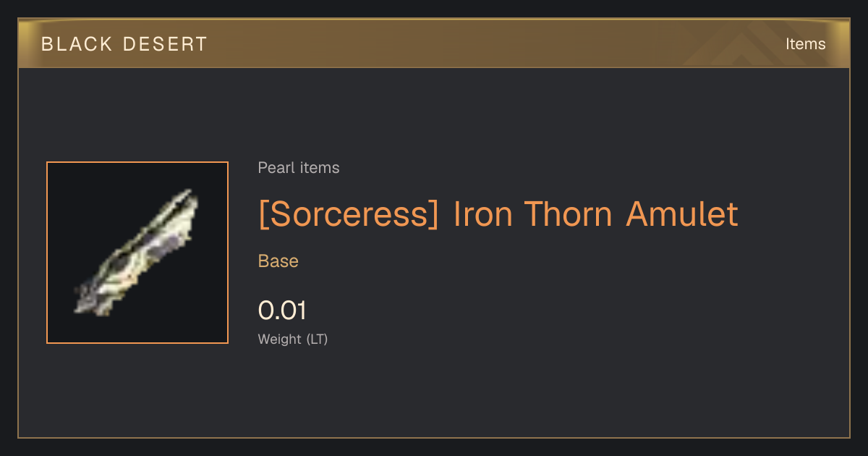Select the Base grade label
The image size is (868, 456).
pyautogui.click(x=278, y=261)
